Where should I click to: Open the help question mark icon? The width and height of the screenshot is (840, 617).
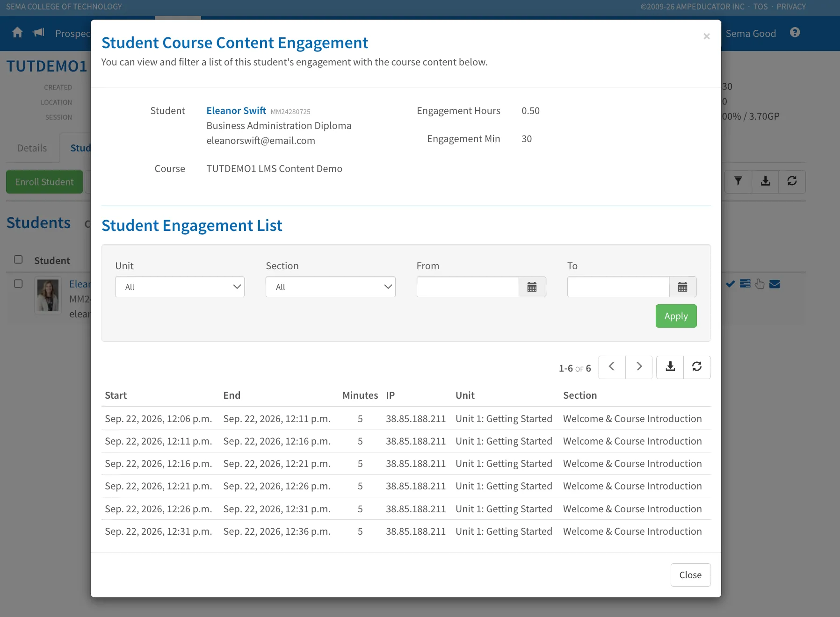795,32
